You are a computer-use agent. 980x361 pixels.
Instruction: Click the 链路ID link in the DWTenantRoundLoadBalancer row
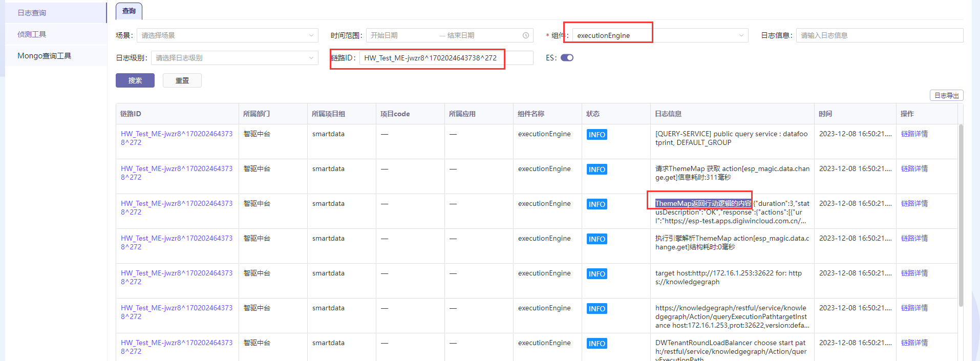coord(177,347)
